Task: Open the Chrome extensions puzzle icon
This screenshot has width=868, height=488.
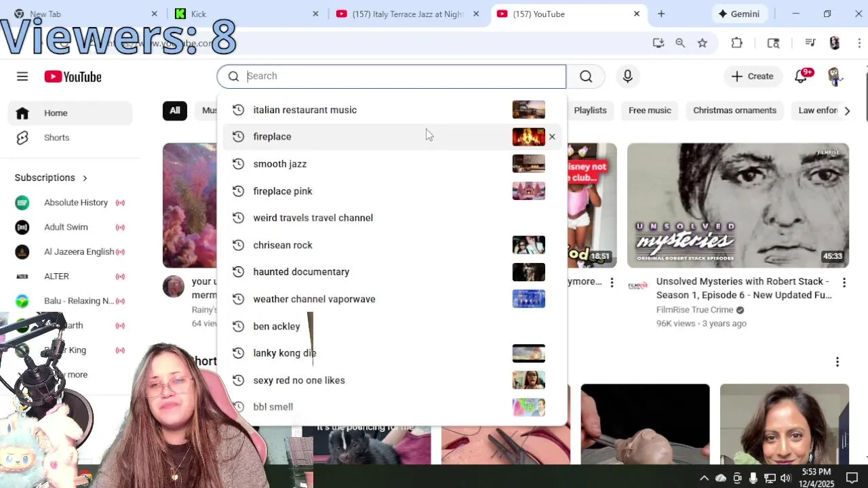Action: pos(737,43)
